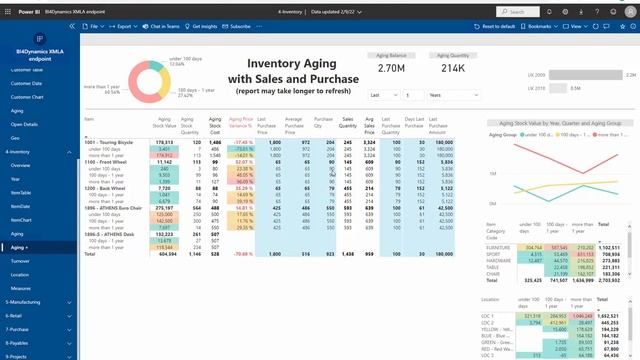
Task: Expand the 5-Manufacturing section
Action: (x=39, y=302)
